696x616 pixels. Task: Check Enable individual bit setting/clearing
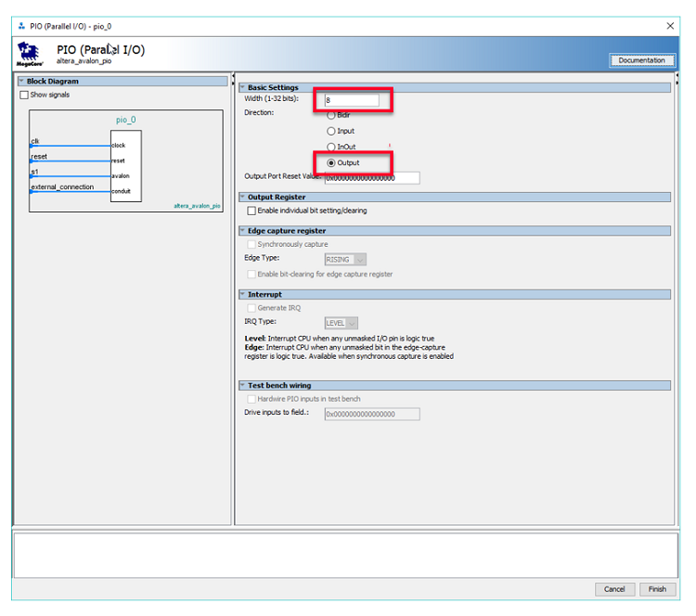click(x=251, y=211)
